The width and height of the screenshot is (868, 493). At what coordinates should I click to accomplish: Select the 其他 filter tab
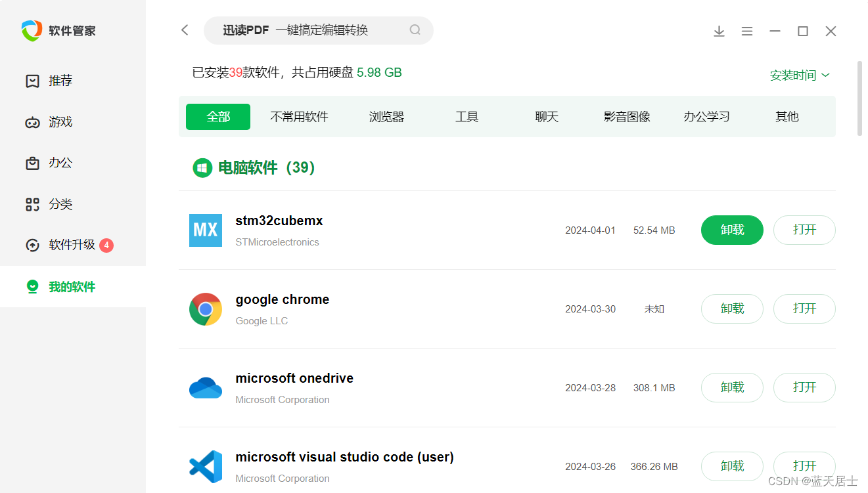click(787, 117)
